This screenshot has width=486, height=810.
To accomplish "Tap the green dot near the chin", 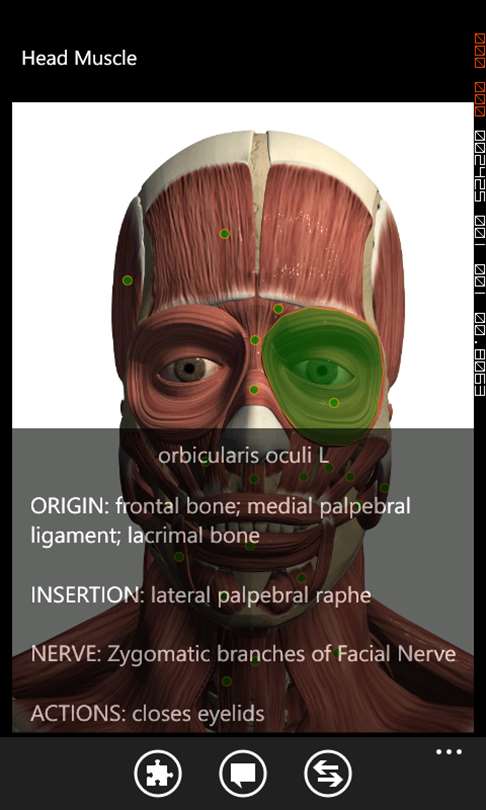I will click(301, 578).
